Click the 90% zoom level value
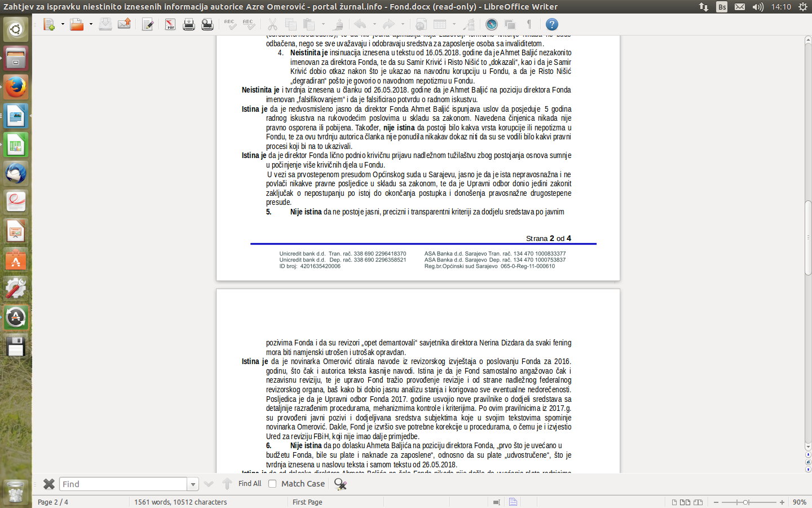This screenshot has height=508, width=812. [799, 502]
